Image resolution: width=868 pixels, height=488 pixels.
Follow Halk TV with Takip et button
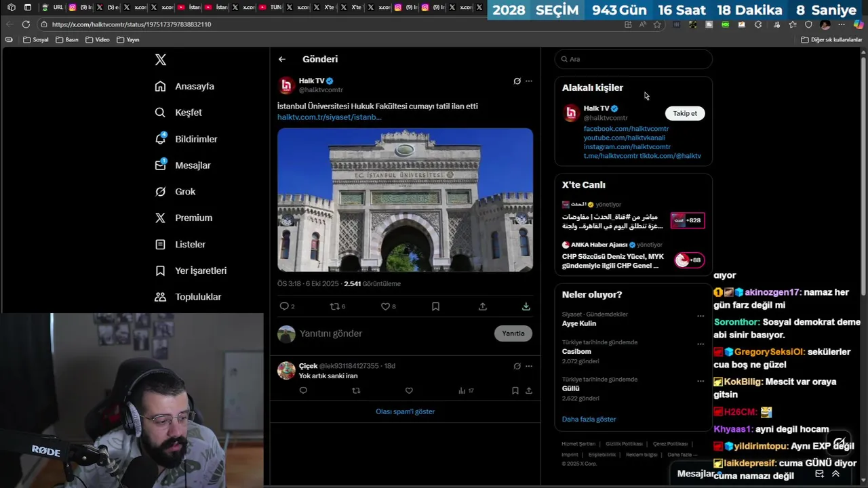pos(685,113)
